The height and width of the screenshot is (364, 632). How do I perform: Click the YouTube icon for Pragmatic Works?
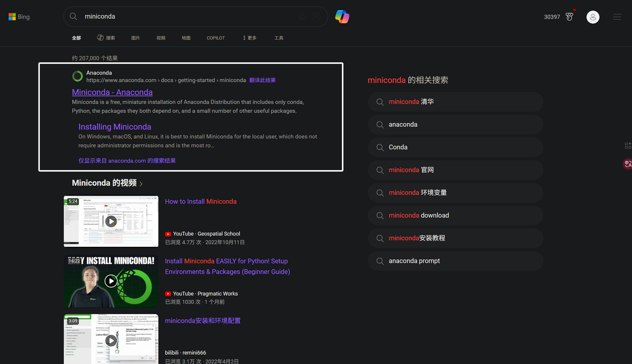coord(168,294)
